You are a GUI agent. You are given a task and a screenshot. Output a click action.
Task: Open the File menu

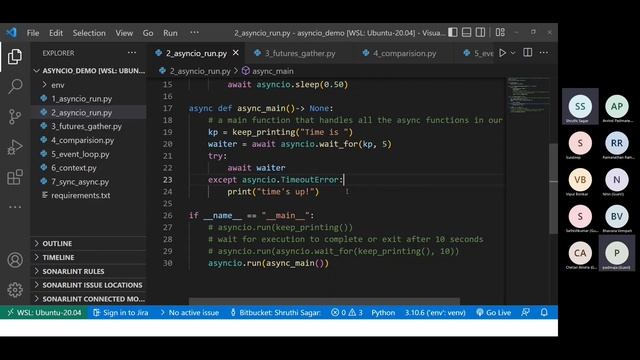tap(33, 33)
